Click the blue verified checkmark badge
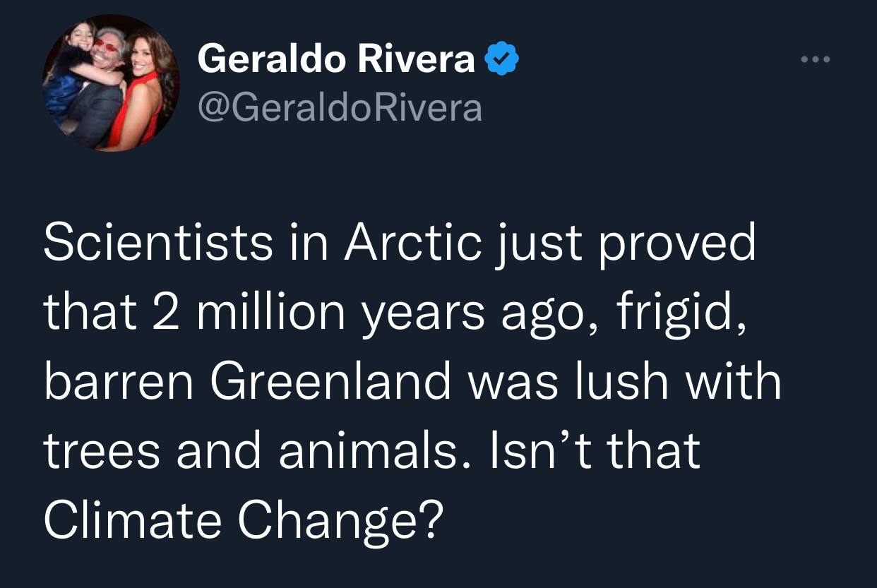The height and width of the screenshot is (588, 877). [x=503, y=60]
